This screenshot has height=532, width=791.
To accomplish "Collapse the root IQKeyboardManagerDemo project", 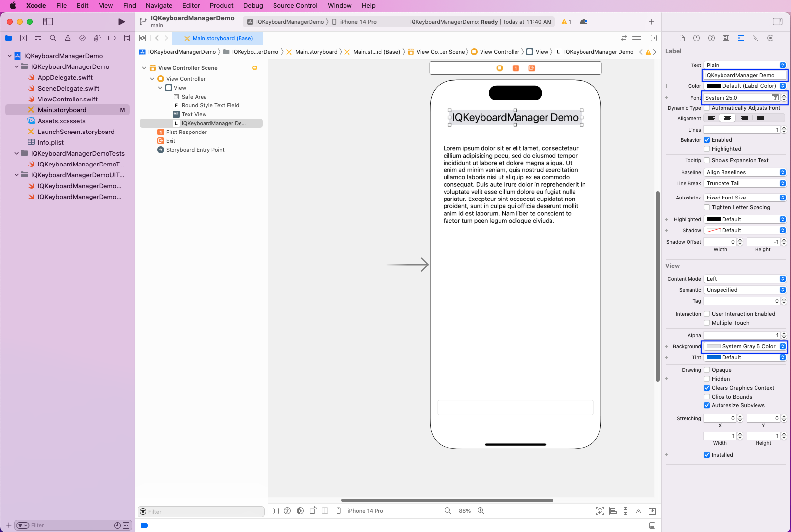I will pyautogui.click(x=9, y=56).
